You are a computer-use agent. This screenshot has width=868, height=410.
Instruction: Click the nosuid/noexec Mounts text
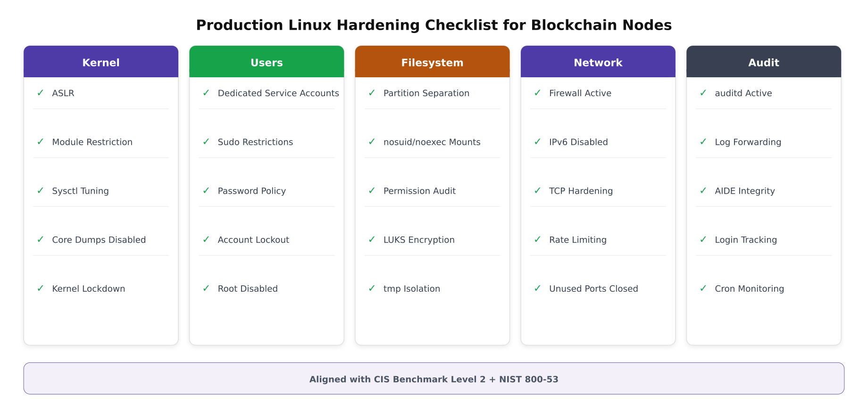tap(432, 142)
